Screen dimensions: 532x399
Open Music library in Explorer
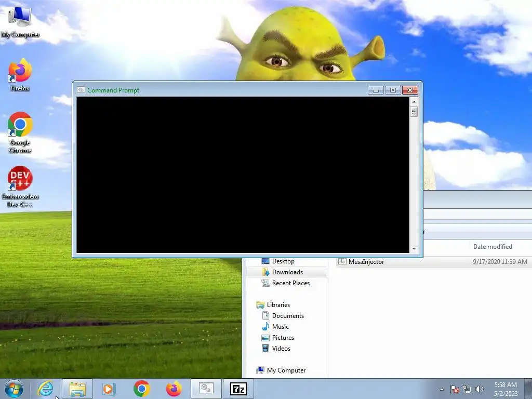coord(275,326)
